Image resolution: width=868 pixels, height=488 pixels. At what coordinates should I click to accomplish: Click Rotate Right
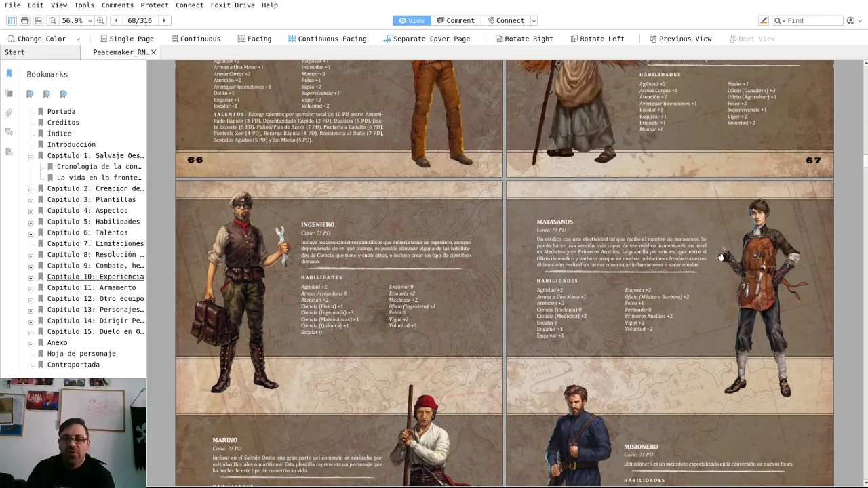[x=524, y=39]
